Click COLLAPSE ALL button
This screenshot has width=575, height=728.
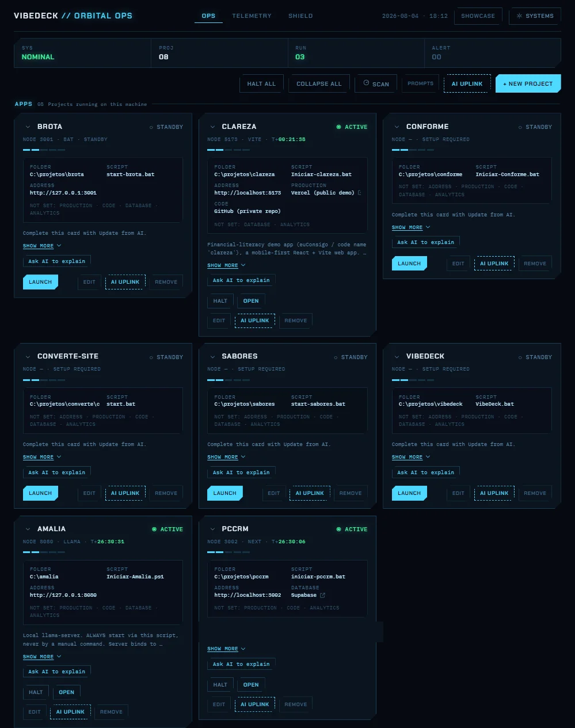[x=319, y=83]
